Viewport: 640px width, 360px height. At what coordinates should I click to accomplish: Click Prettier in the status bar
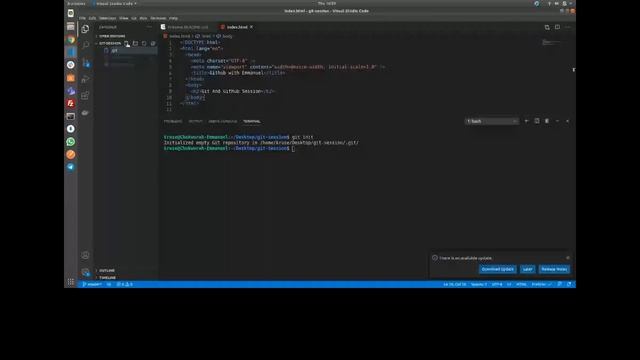pyautogui.click(x=542, y=284)
